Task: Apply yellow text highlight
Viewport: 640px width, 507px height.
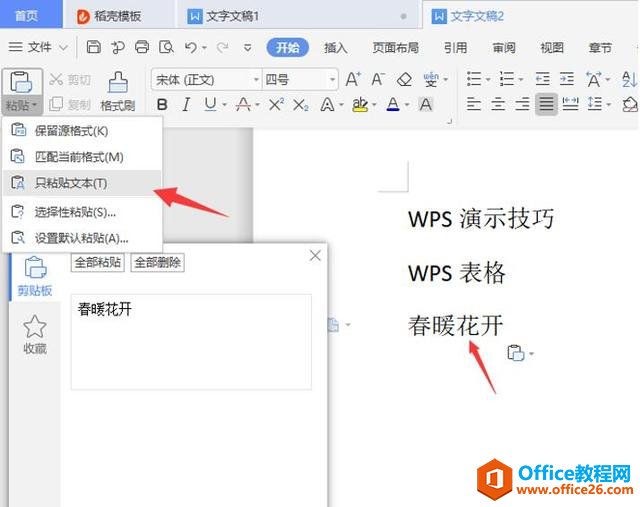Action: click(360, 105)
